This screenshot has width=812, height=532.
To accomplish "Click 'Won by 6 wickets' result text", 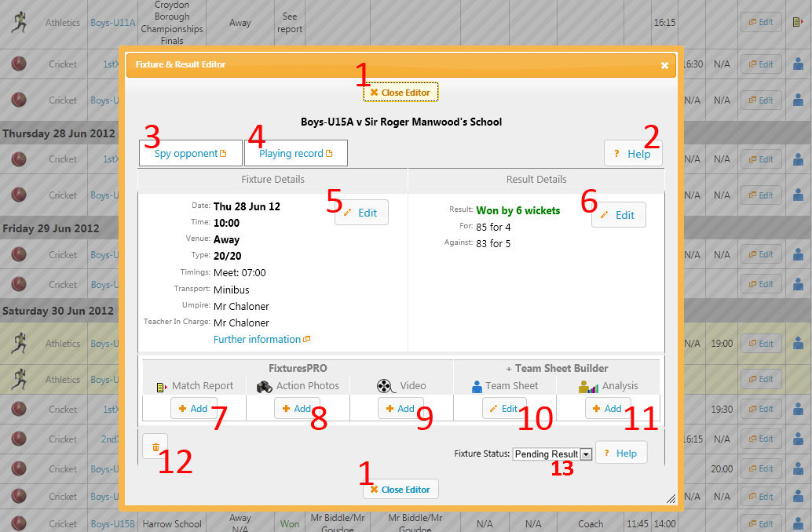I will click(x=518, y=210).
